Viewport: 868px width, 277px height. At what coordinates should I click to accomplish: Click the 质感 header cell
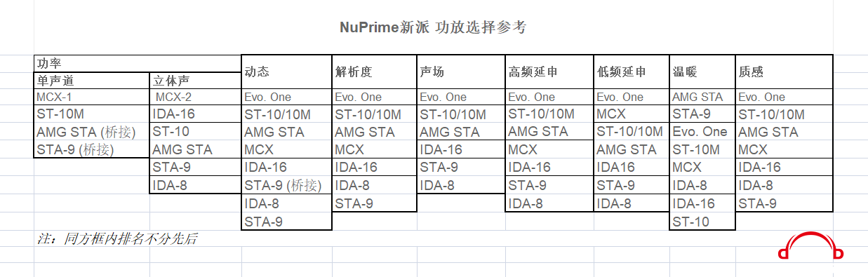[784, 72]
